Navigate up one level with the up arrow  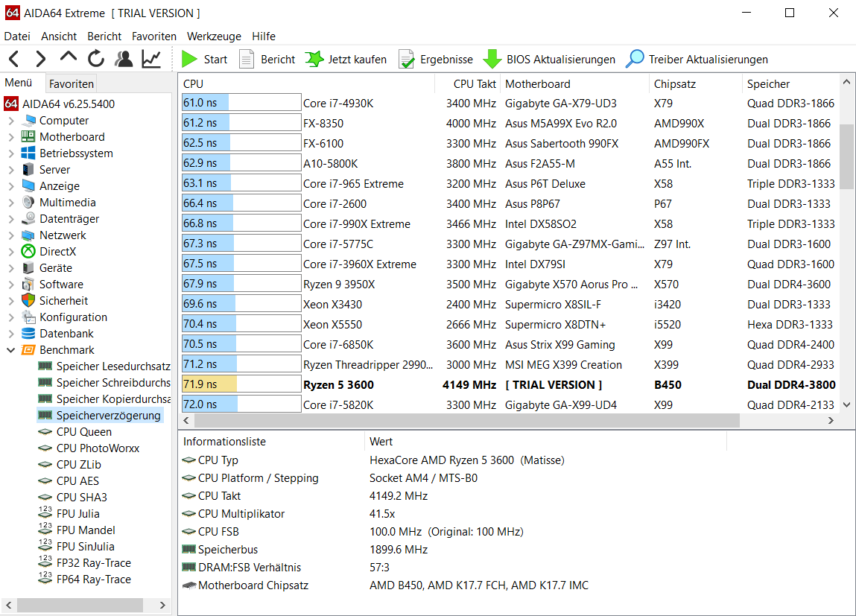coord(69,57)
